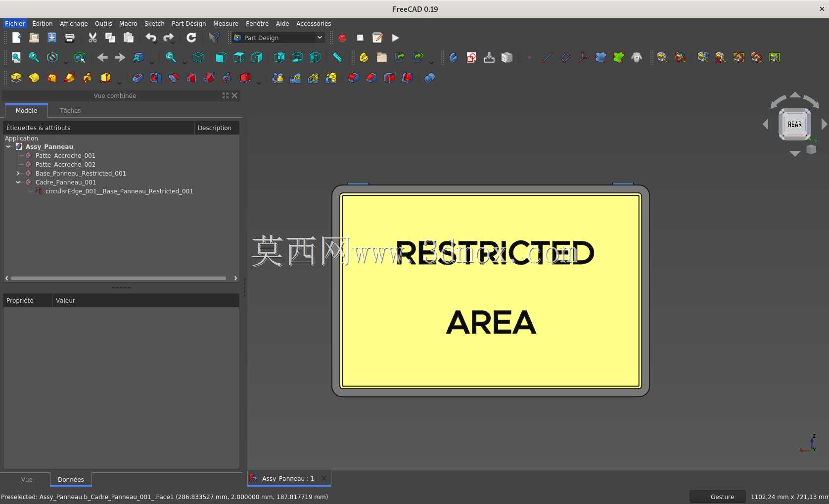Click the open file folder icon
Viewport: 829px width, 504px height.
(34, 38)
